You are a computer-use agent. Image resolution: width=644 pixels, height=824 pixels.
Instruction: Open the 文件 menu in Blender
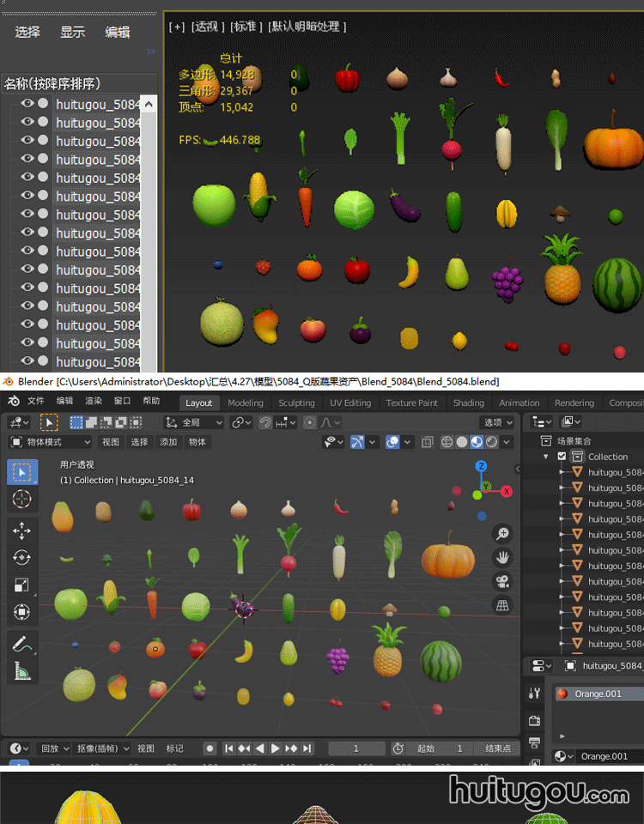click(36, 402)
